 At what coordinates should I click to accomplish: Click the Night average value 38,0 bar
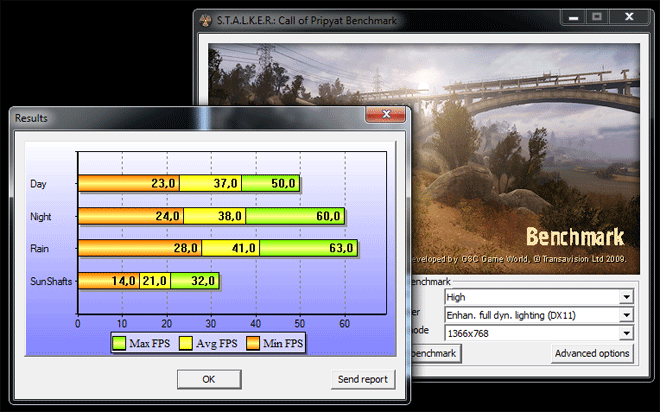click(x=215, y=216)
